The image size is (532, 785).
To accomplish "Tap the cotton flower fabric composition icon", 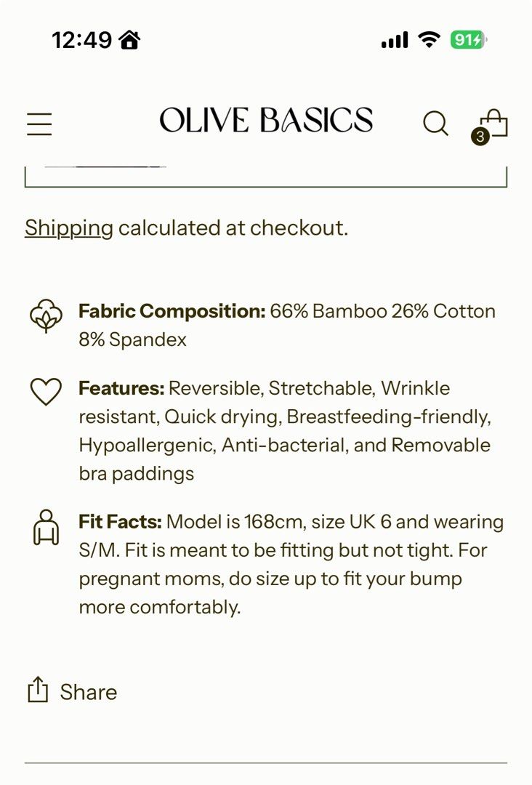I will coord(46,316).
